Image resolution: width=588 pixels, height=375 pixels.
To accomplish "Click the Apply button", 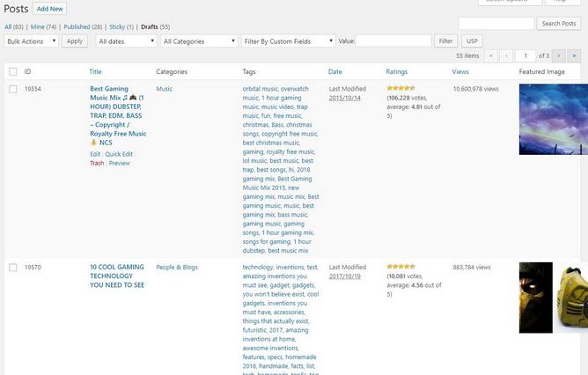I will tap(75, 41).
